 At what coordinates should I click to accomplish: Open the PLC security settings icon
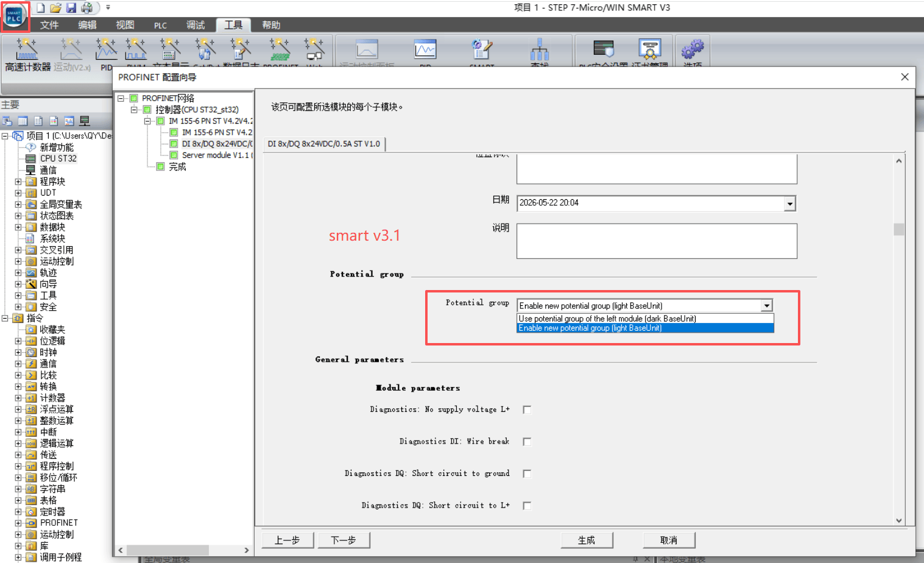pyautogui.click(x=603, y=50)
